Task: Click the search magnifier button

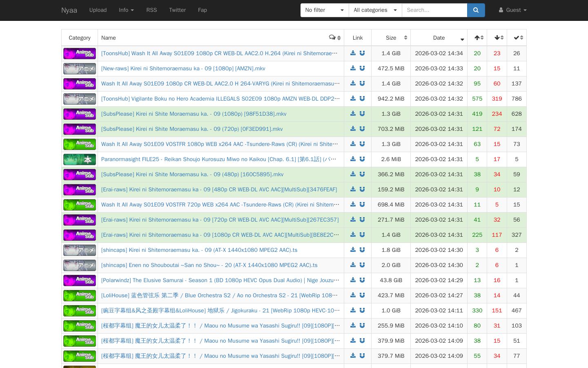Action: (476, 10)
